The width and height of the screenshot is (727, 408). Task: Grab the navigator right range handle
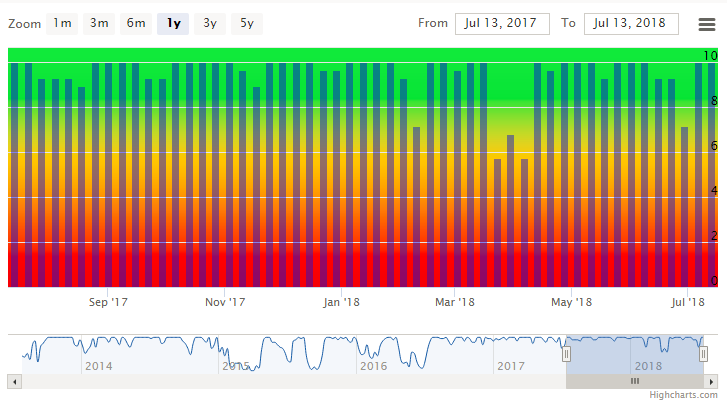[703, 355]
